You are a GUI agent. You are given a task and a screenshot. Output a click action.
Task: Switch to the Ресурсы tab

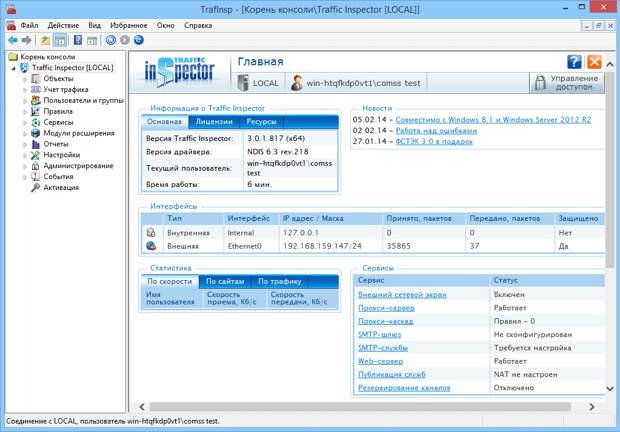click(261, 122)
